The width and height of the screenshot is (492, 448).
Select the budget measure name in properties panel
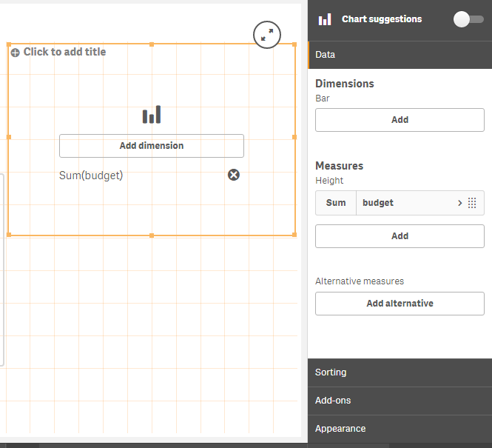378,203
